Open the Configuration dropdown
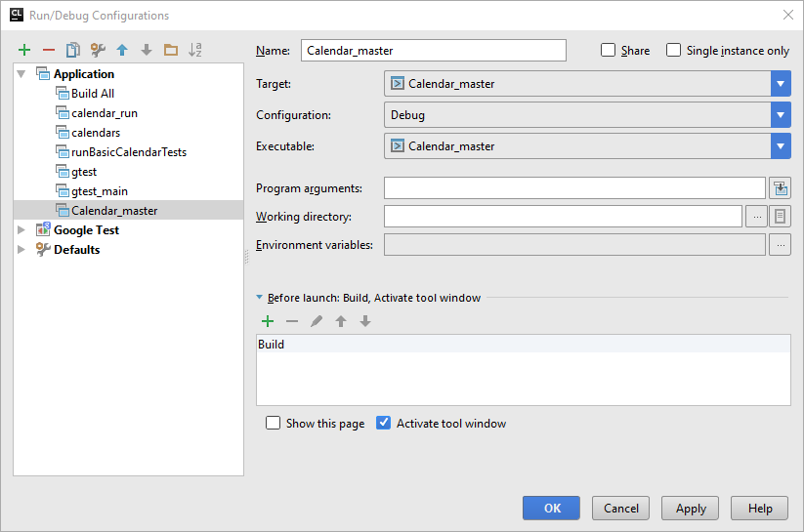 point(780,115)
